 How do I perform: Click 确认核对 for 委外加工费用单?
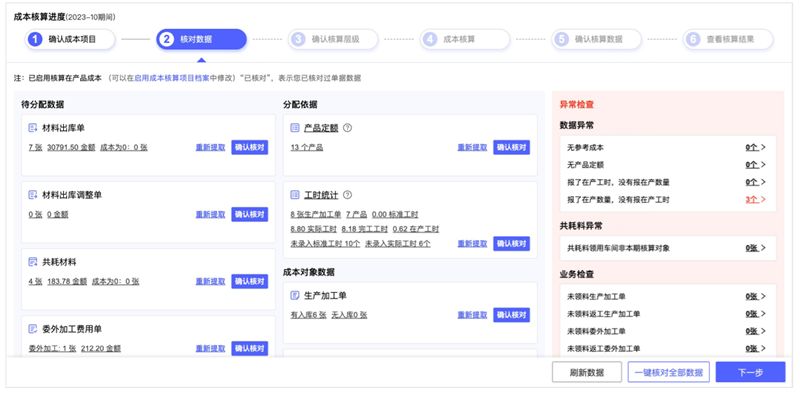pos(249,349)
